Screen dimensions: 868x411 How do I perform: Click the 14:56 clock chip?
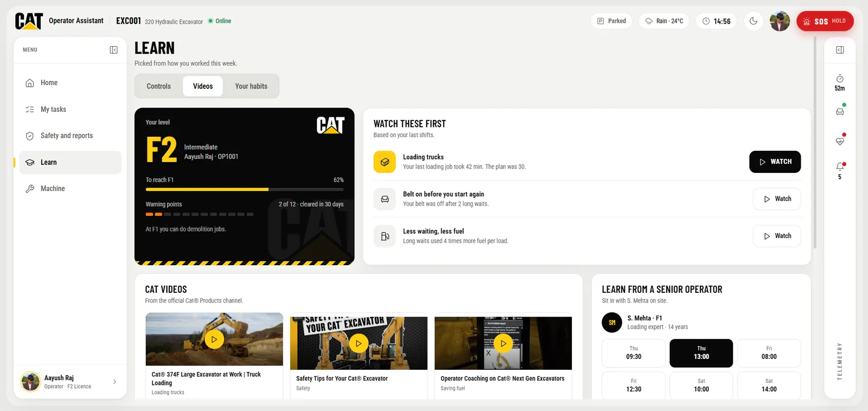pos(716,21)
